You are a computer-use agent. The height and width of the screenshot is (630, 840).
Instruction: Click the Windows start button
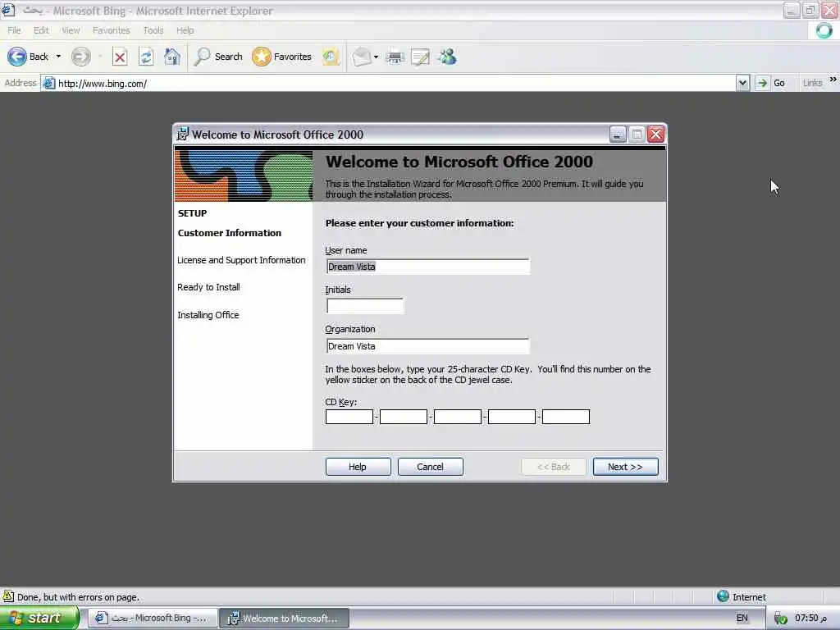39,619
